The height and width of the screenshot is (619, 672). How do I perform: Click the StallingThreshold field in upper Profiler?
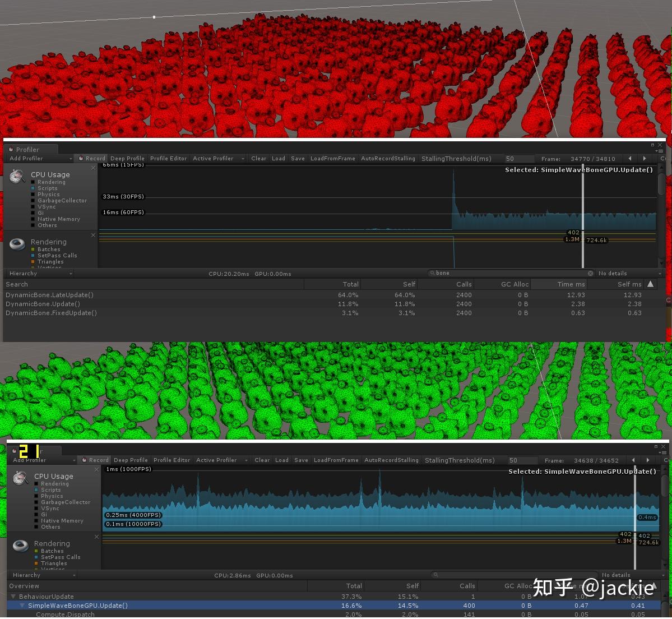(518, 159)
